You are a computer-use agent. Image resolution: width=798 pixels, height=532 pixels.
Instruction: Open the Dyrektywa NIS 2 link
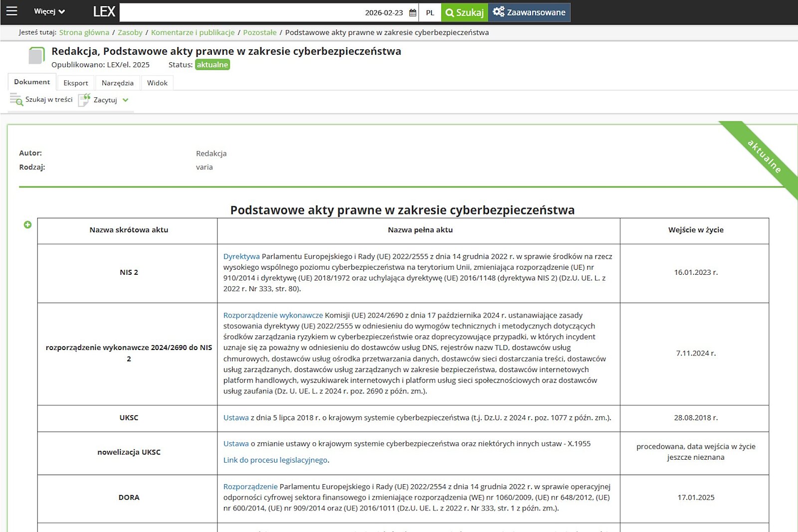(x=241, y=256)
